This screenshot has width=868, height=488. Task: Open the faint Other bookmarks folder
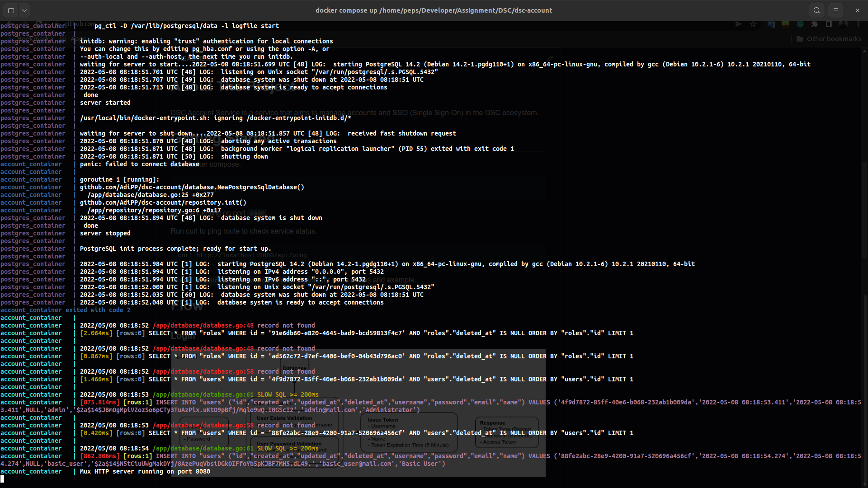point(829,39)
